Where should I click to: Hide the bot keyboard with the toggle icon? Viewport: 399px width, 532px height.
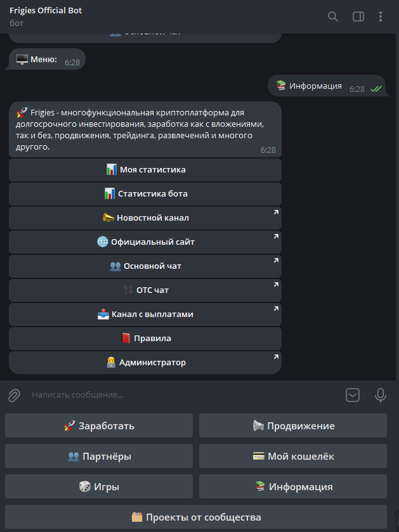point(353,395)
